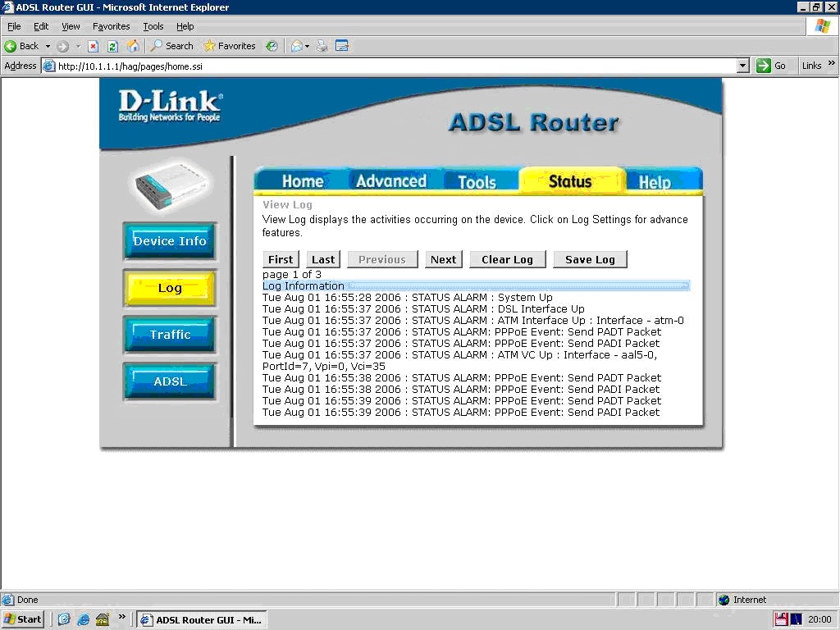
Task: Open the ADSL status page
Action: pyautogui.click(x=170, y=381)
